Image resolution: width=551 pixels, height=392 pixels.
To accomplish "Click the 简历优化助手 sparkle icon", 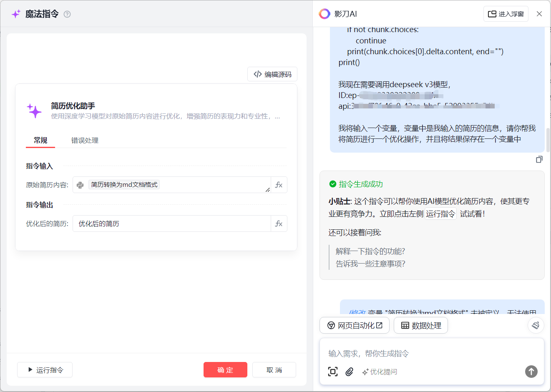I will coord(35,111).
